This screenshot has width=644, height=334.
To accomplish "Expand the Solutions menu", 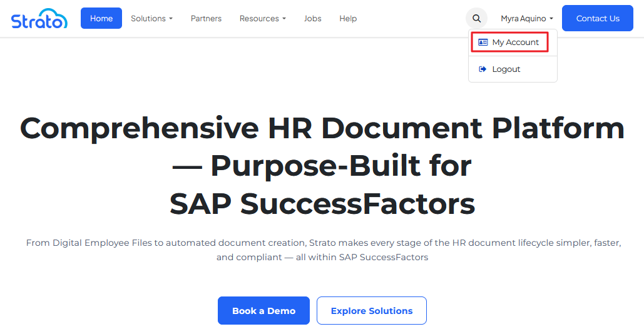I will click(151, 19).
